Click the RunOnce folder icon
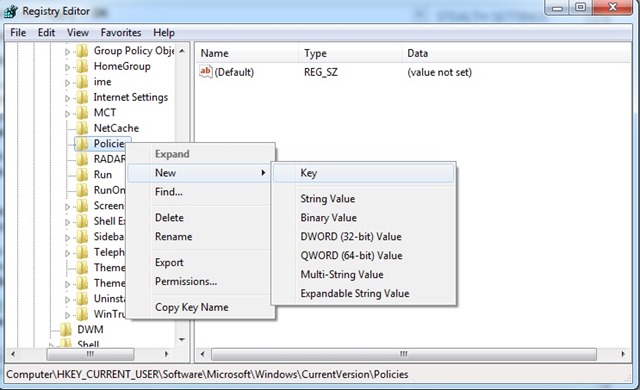 click(82, 191)
